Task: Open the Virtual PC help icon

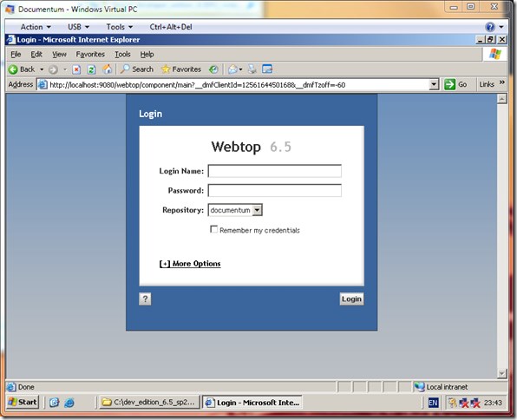Action: pyautogui.click(x=490, y=27)
